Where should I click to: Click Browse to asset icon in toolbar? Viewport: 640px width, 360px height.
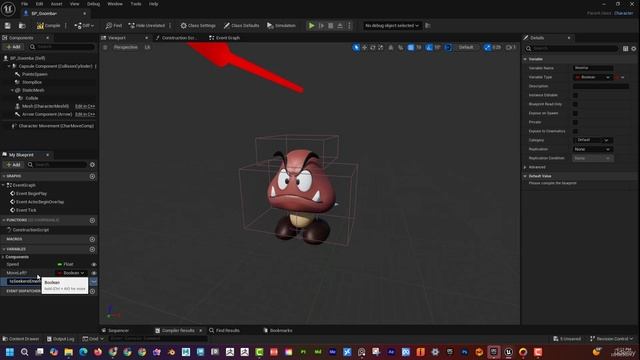coord(22,26)
